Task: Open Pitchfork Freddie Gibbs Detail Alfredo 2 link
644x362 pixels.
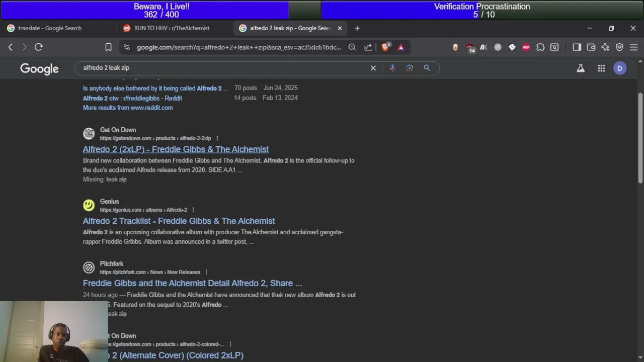Action: (192, 284)
